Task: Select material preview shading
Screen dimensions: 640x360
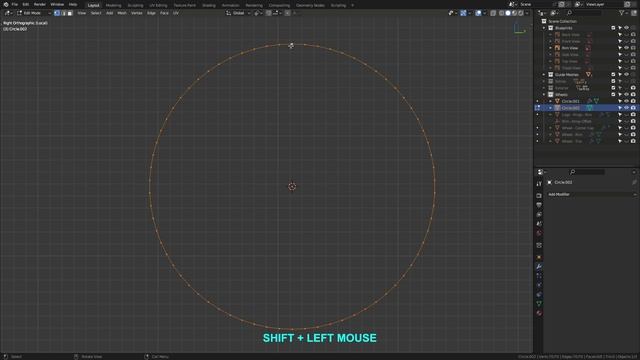Action: click(x=514, y=13)
